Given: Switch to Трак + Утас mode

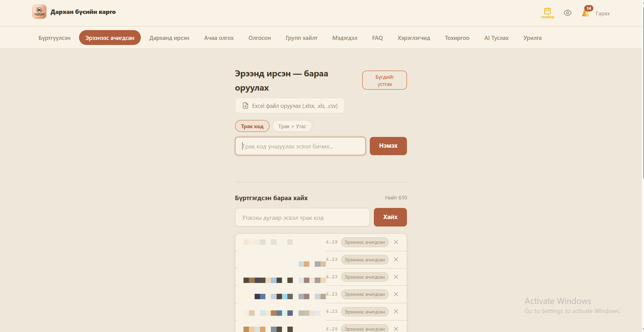Looking at the screenshot, I should 292,126.
